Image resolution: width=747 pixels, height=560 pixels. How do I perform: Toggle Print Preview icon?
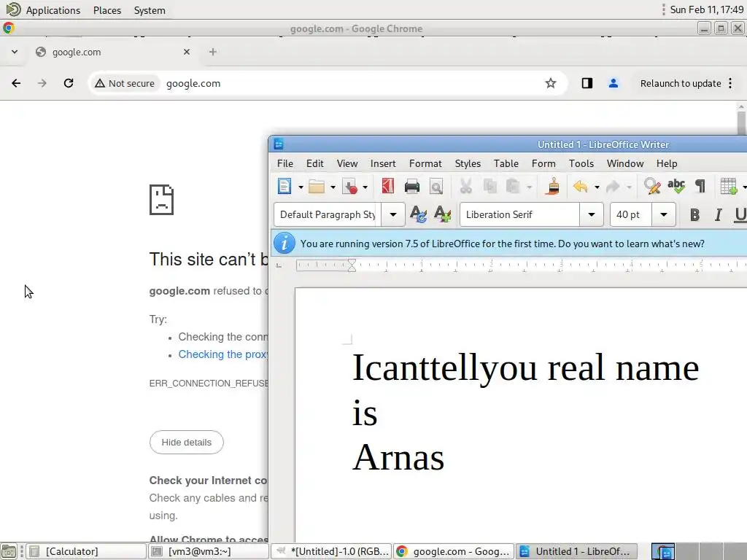(436, 186)
